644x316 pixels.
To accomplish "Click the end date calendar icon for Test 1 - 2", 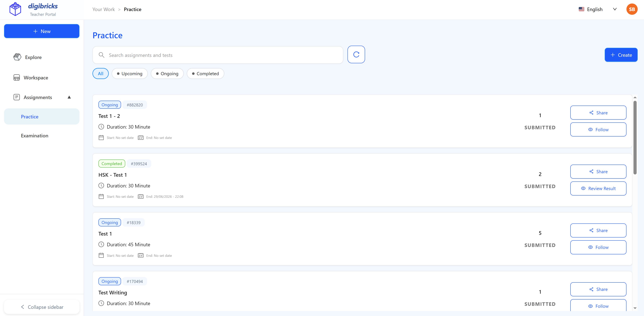I will pos(141,138).
